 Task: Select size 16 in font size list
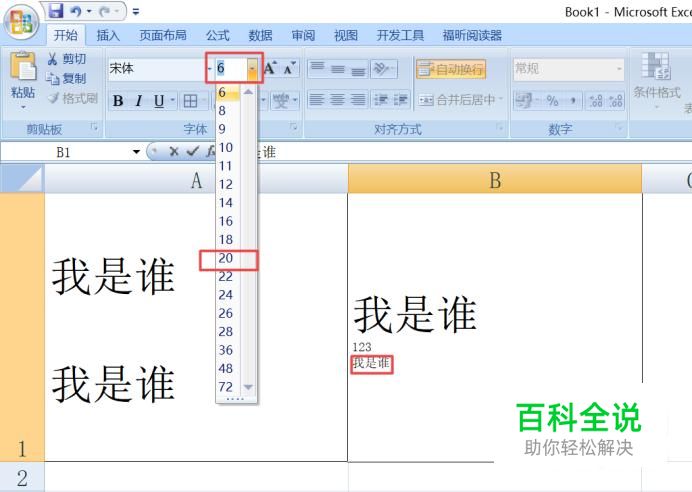226,221
